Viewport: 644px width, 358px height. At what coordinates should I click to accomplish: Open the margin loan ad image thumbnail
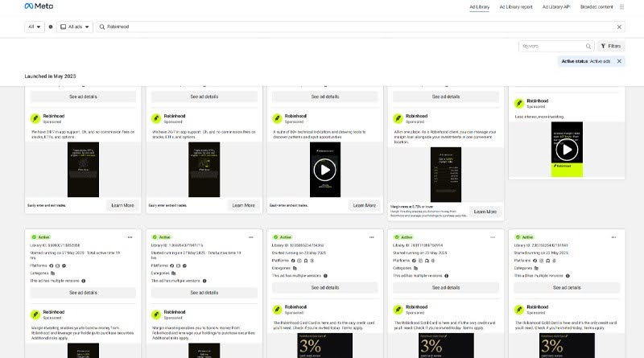click(x=446, y=175)
